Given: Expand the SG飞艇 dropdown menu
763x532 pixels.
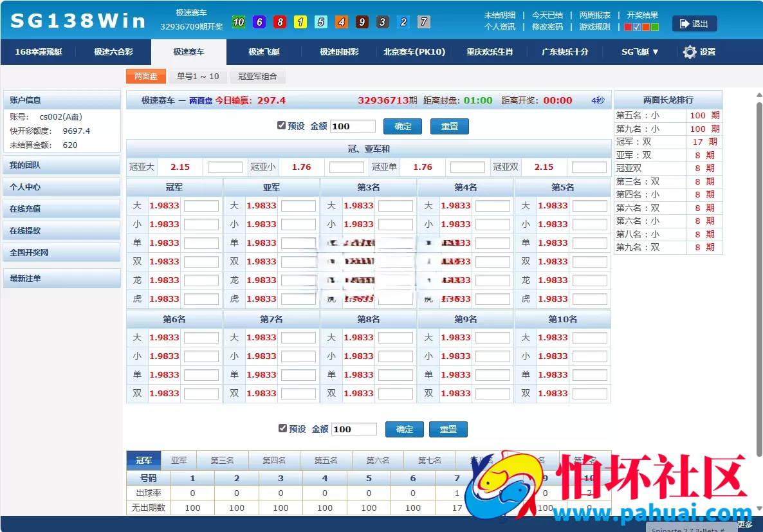Looking at the screenshot, I should coord(639,52).
